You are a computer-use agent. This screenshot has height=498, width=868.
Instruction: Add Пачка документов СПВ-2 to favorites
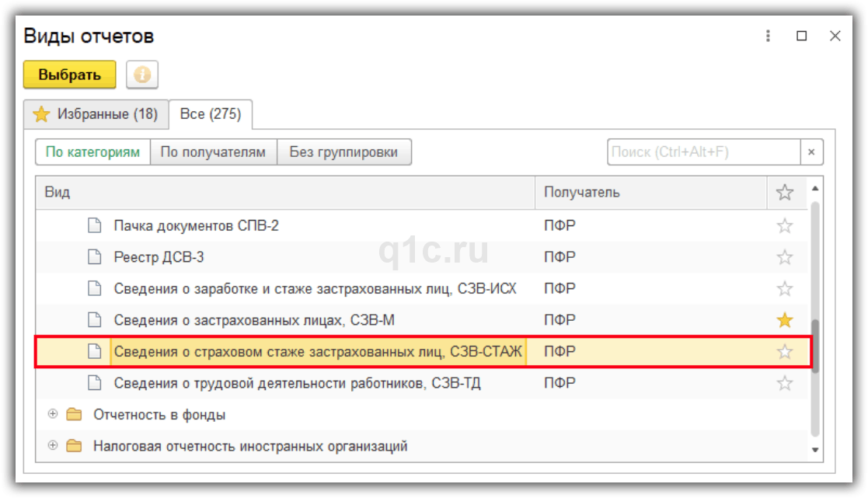[x=784, y=226]
